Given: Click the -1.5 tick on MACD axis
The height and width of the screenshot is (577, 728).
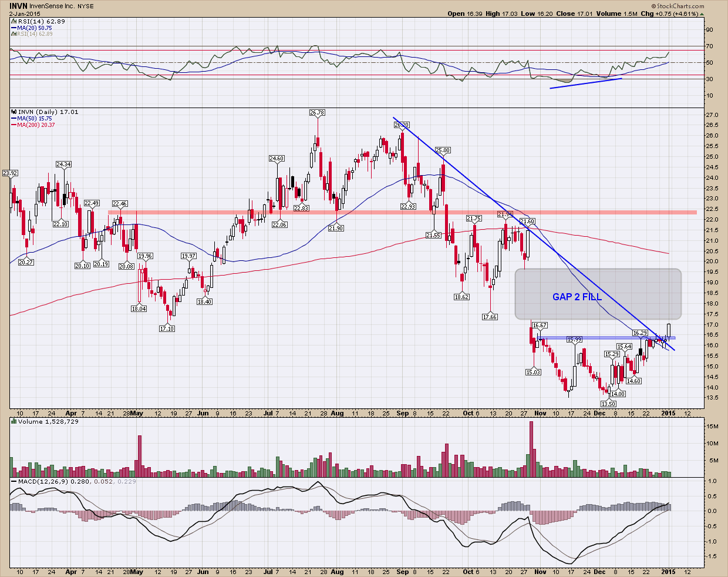Looking at the screenshot, I should point(711,556).
